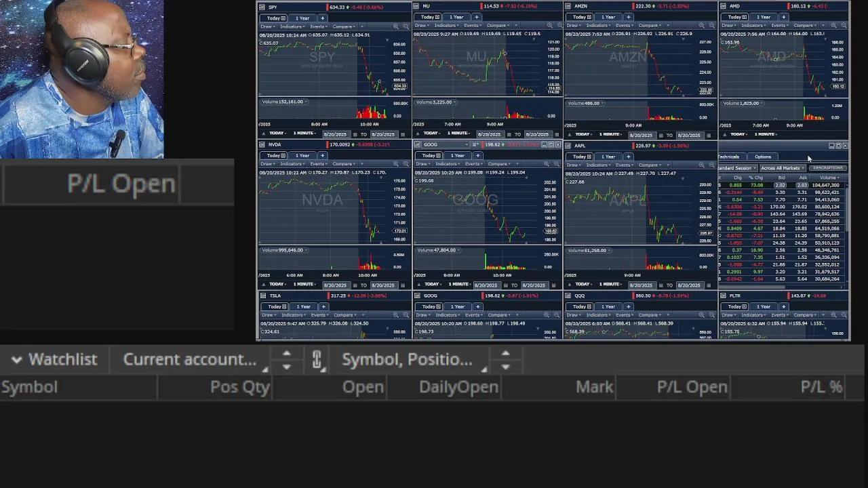Add a new tab in AAPL chart
The image size is (868, 488).
click(629, 157)
